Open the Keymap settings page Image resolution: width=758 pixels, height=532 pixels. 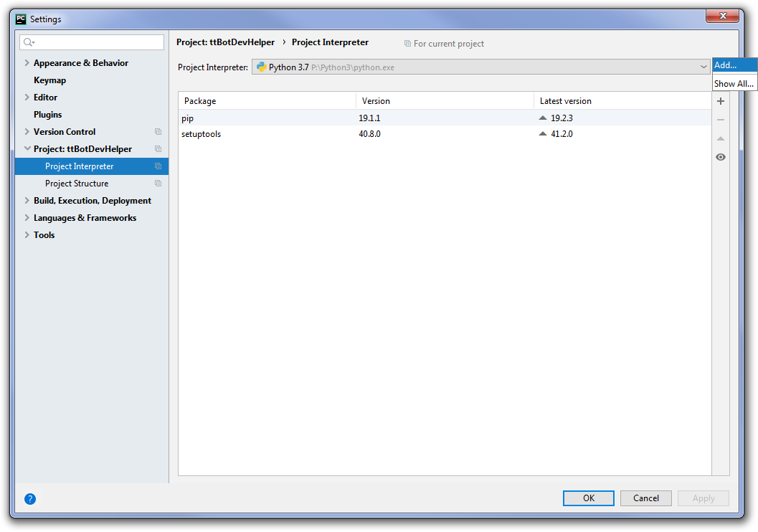click(x=49, y=80)
